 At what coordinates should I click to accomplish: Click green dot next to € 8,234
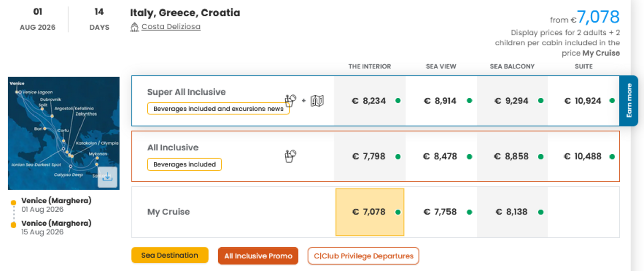coord(398,101)
